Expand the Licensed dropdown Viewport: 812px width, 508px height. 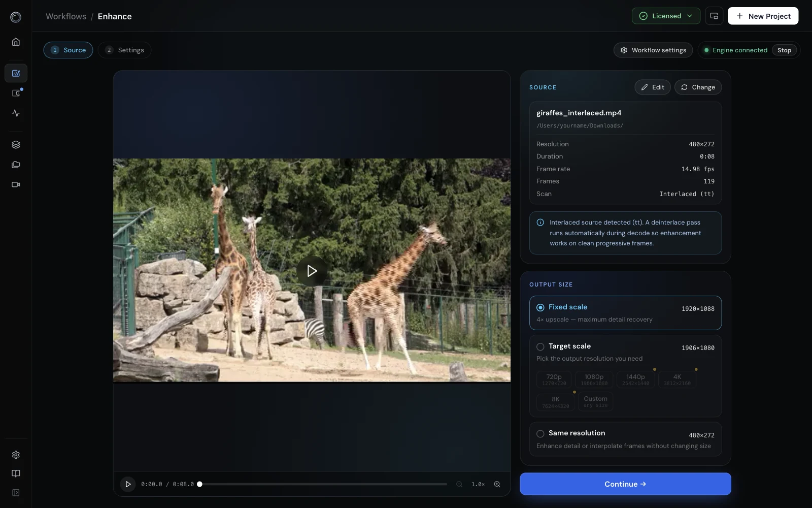[666, 16]
